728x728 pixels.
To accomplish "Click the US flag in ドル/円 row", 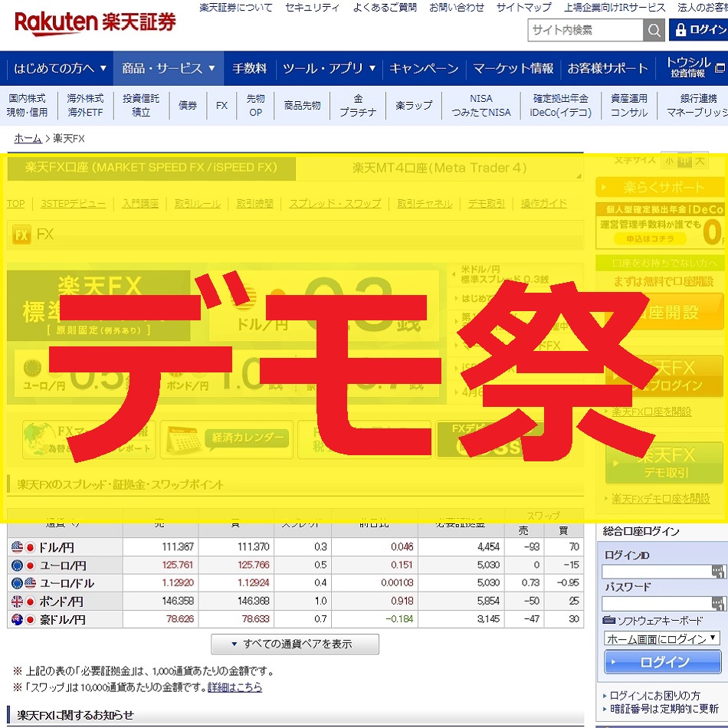I will pos(17,547).
